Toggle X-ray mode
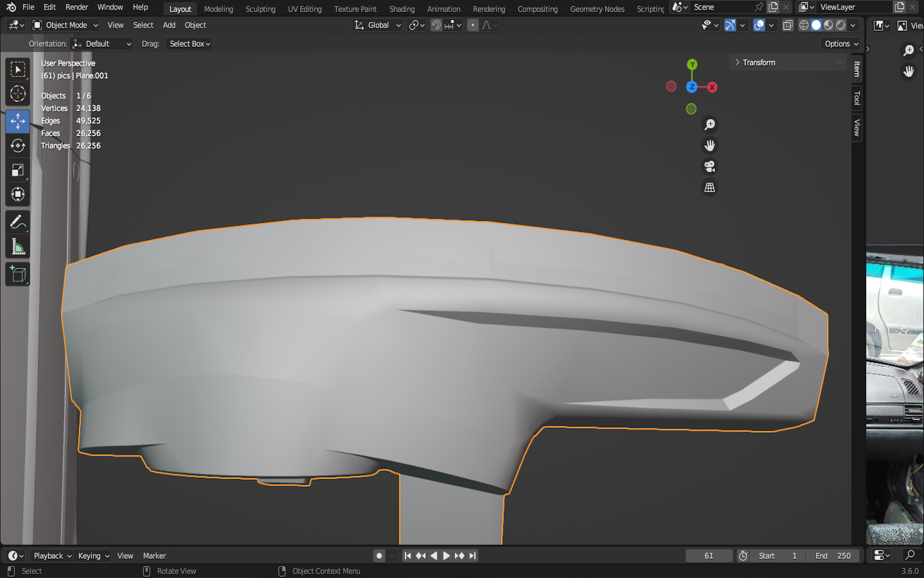Screen dimensions: 924x578 pyautogui.click(x=788, y=25)
